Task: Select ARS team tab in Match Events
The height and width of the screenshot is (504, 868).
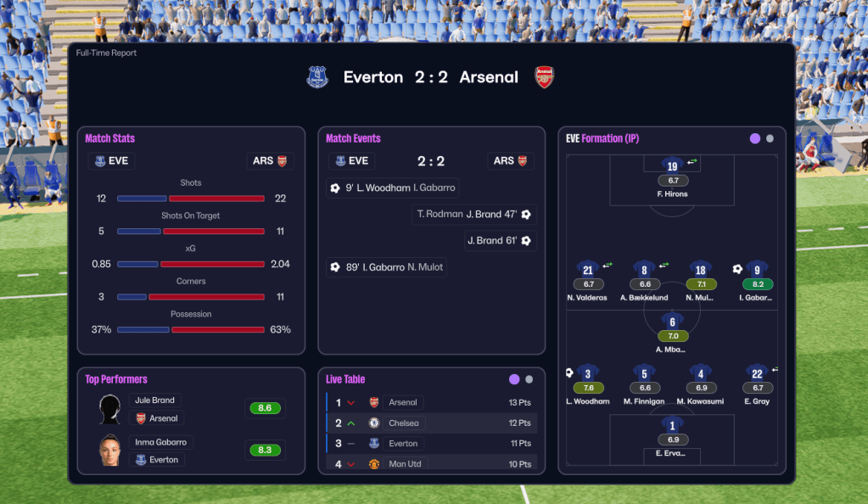Action: point(510,160)
